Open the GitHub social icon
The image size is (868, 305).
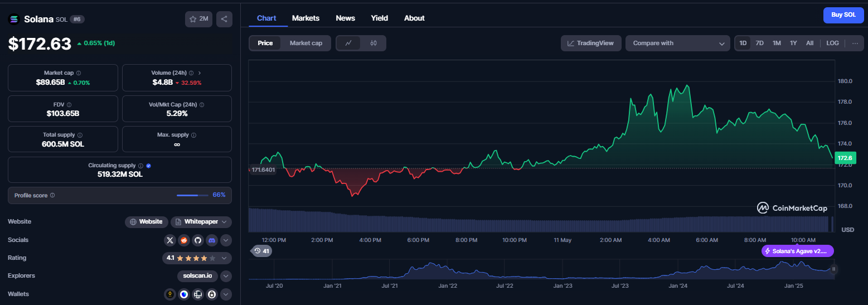pos(197,240)
